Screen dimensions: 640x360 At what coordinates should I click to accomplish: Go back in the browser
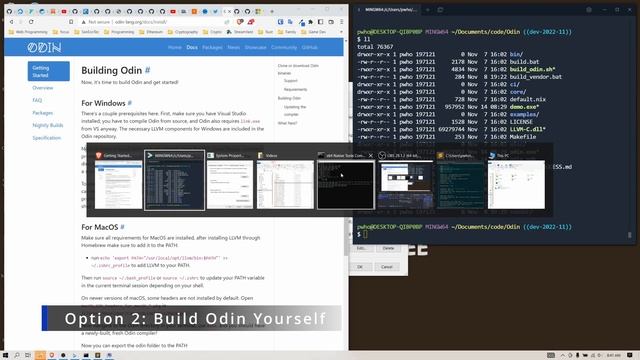point(11,22)
